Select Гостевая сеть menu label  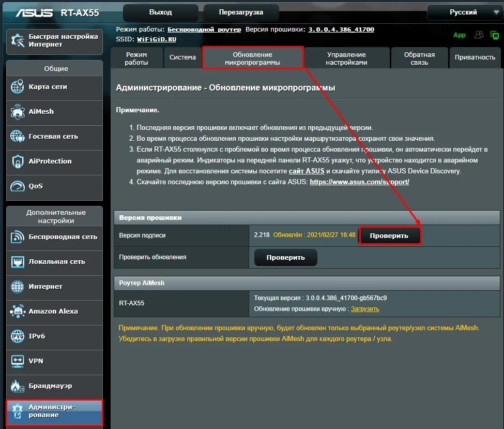pos(53,137)
